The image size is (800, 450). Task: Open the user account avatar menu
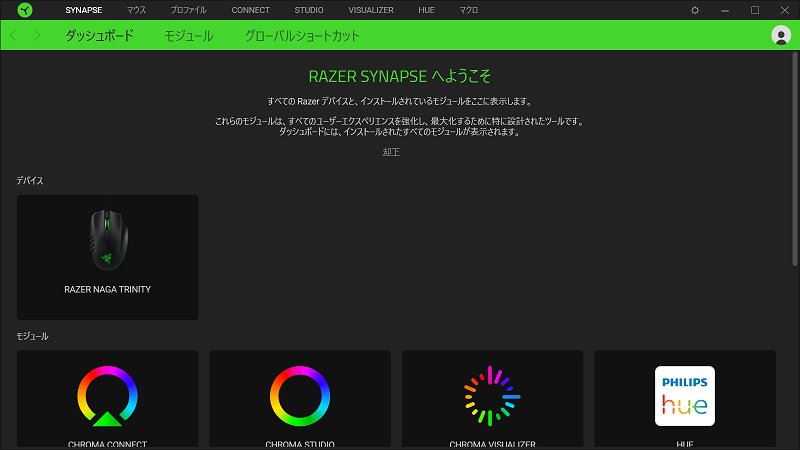(x=781, y=35)
